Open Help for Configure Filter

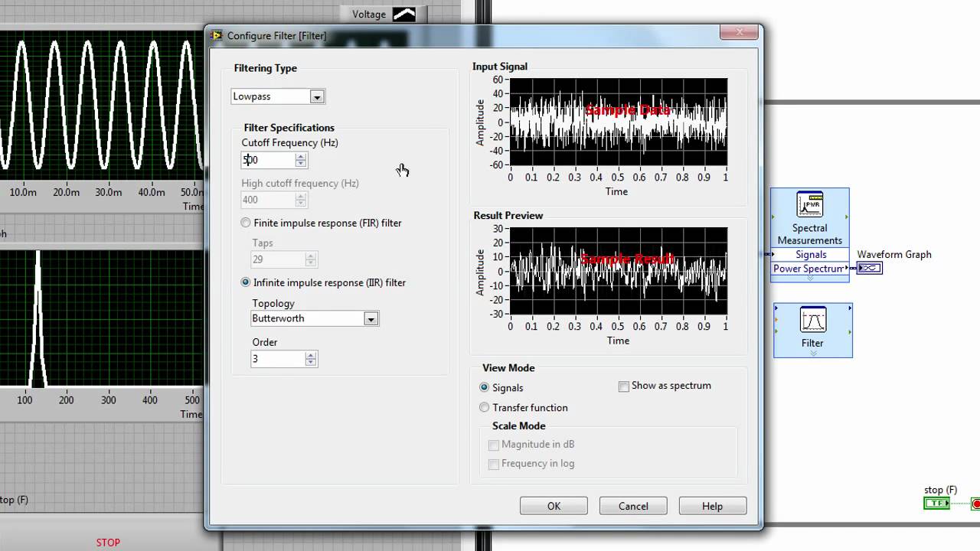click(712, 506)
